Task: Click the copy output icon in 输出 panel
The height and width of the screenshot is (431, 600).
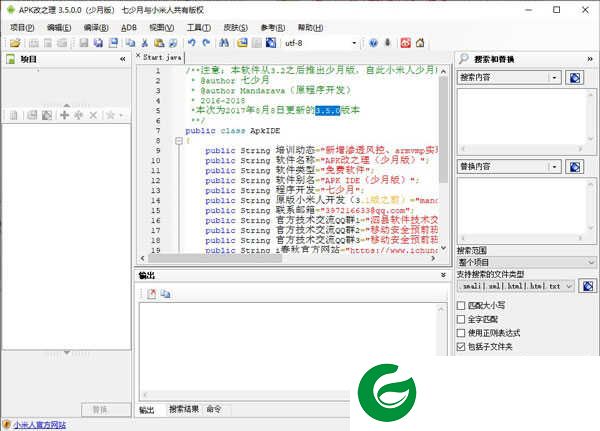Action: [166, 294]
